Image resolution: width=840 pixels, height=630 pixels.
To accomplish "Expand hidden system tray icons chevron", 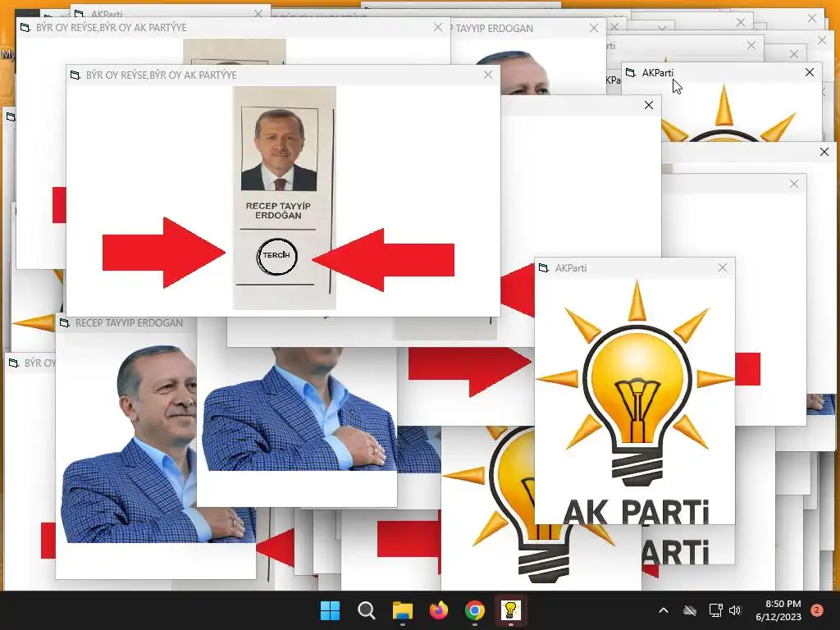I will tap(663, 610).
